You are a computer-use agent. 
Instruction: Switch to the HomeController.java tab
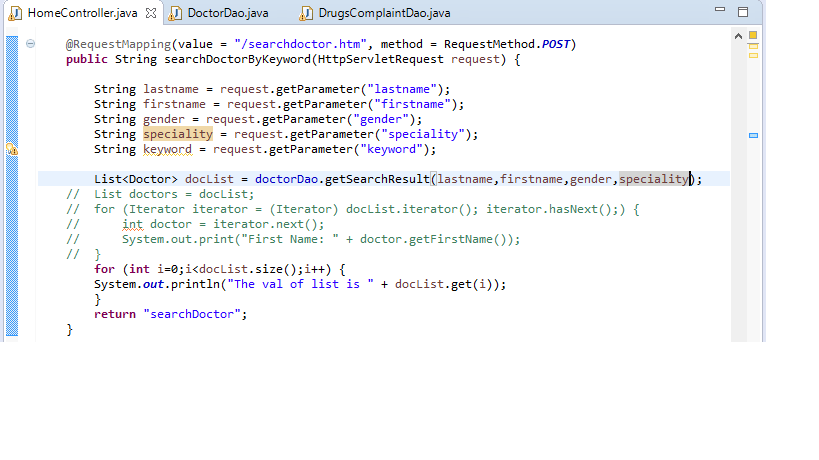coord(83,13)
